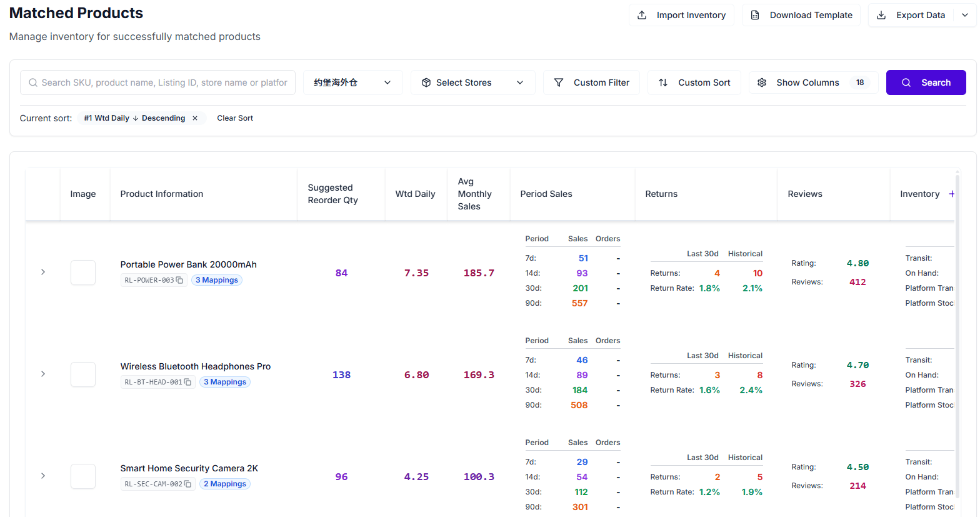Click the Clear Sort link

tap(235, 118)
